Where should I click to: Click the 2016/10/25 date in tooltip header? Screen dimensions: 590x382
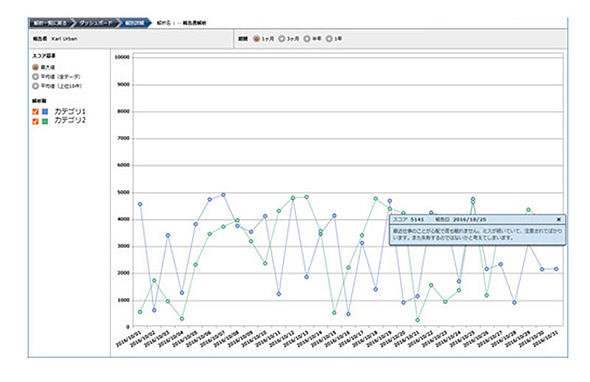[x=469, y=219]
